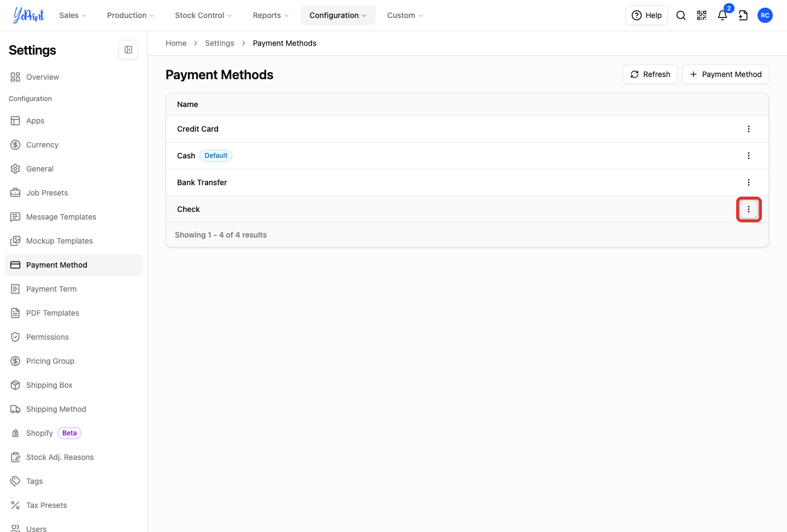Image resolution: width=787 pixels, height=532 pixels.
Task: Open Shopify Beta settings
Action: point(73,433)
